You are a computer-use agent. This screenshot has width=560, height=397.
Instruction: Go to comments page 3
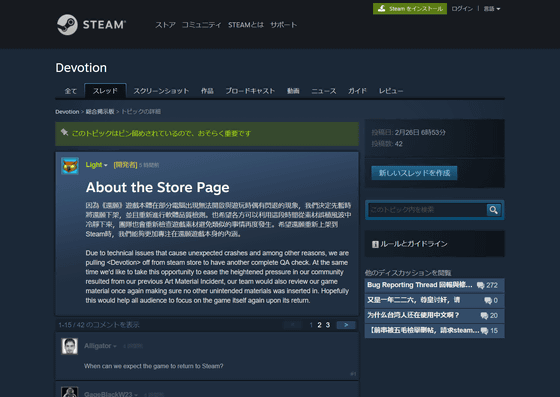(x=328, y=325)
